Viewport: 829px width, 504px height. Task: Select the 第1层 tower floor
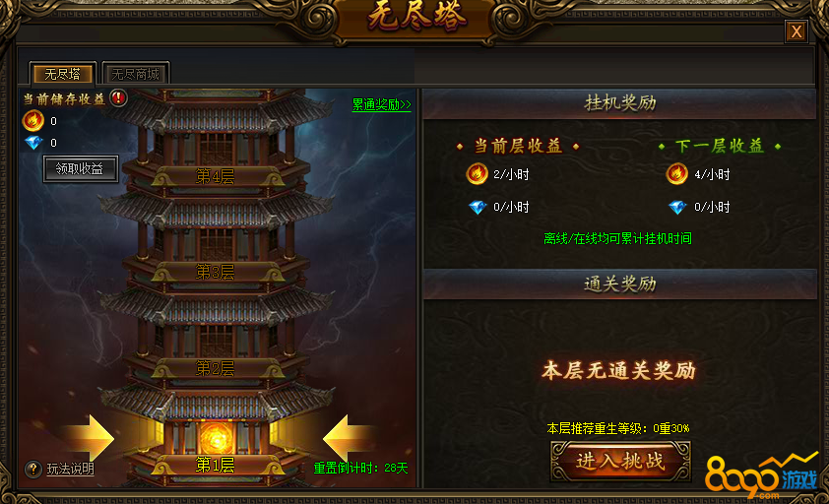click(x=216, y=465)
